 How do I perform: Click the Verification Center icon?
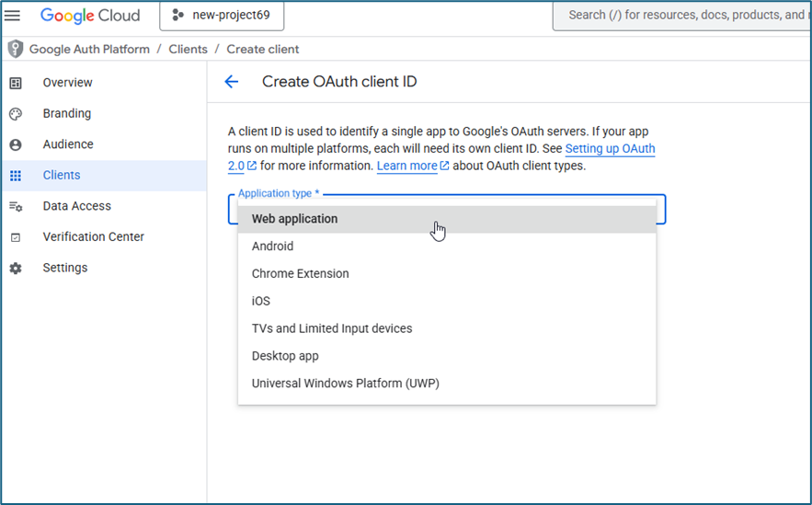(16, 237)
